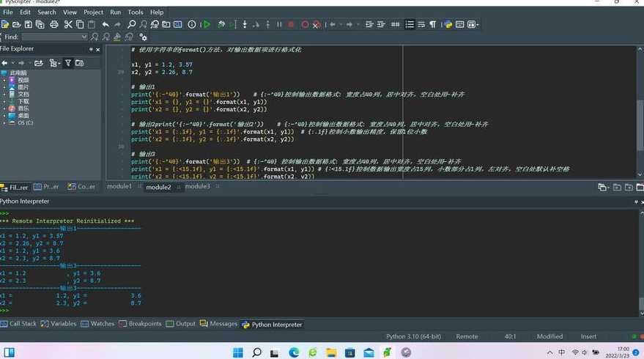644x359 pixels.
Task: Open the Tools menu
Action: tap(135, 12)
